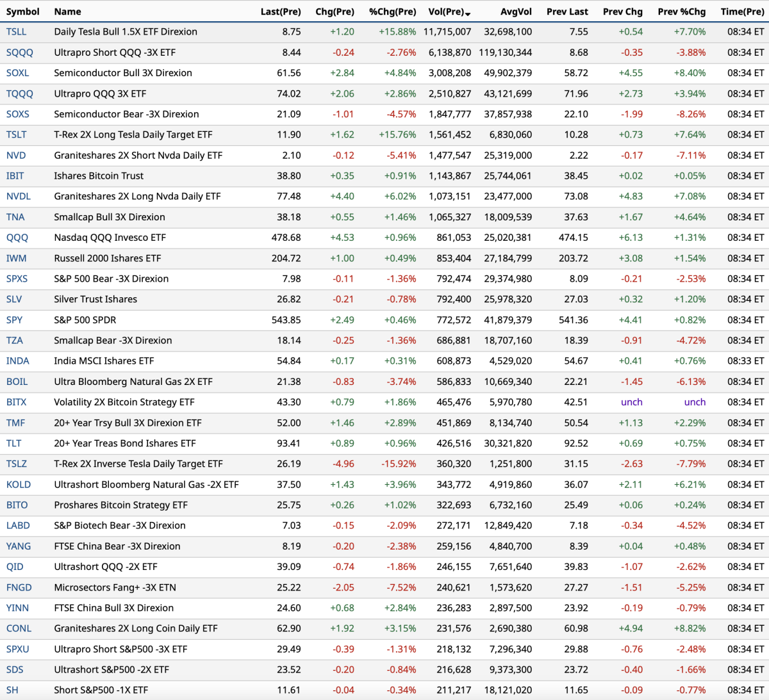Open the SQQQ ticker link
This screenshot has height=700, width=769.
[19, 53]
